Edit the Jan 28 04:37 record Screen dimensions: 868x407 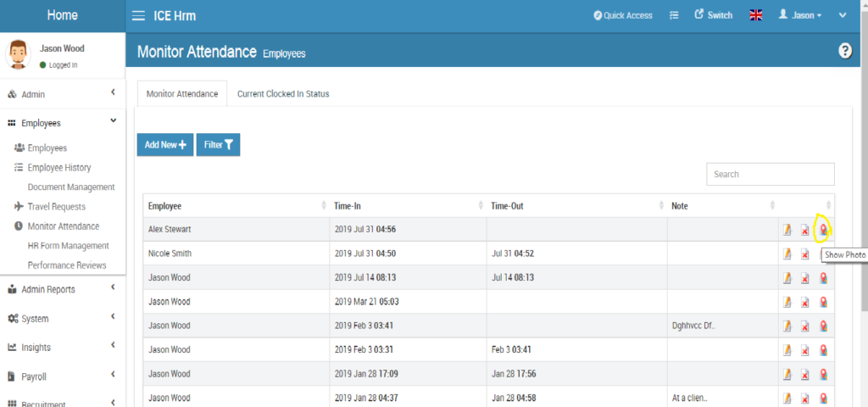coord(787,399)
